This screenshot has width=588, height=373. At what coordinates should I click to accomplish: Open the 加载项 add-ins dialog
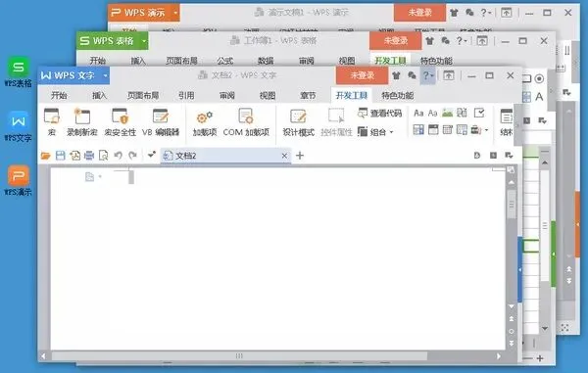click(205, 122)
